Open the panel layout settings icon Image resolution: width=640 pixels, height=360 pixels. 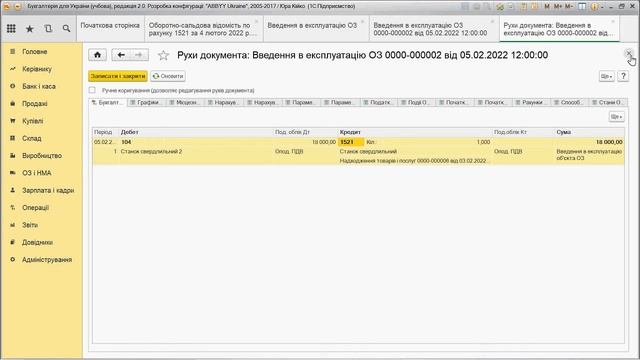(x=582, y=7)
